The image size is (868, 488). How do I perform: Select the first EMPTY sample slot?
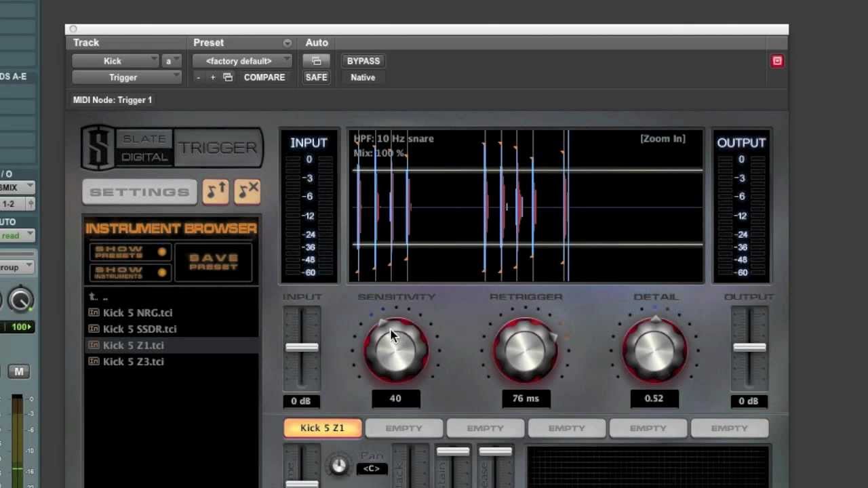point(404,428)
